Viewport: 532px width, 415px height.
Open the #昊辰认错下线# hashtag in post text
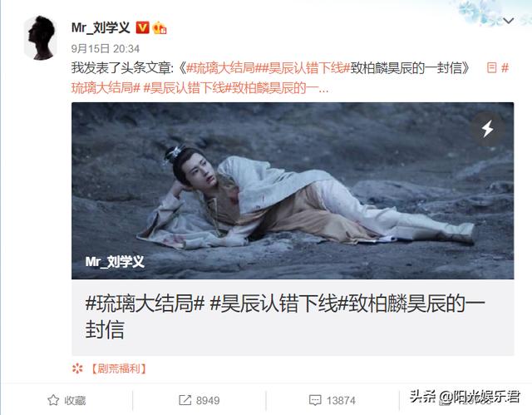pos(303,68)
